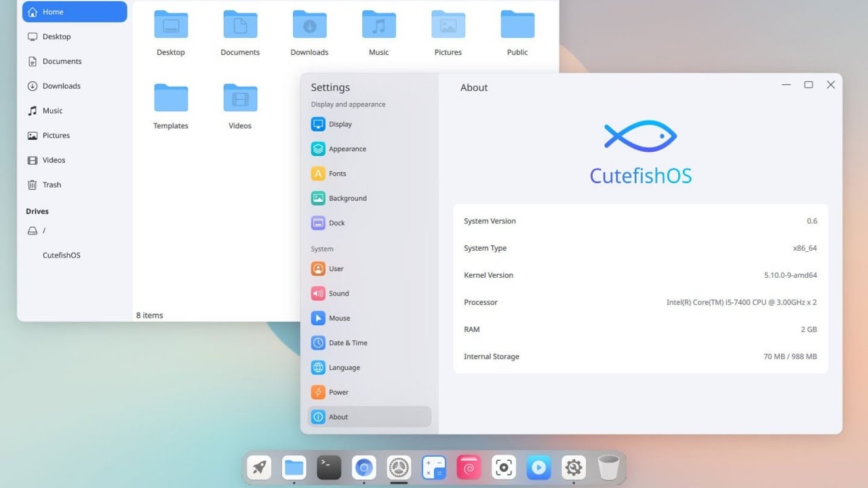The height and width of the screenshot is (488, 868).
Task: Open the Downloads folder icon in file manager
Action: point(310,24)
